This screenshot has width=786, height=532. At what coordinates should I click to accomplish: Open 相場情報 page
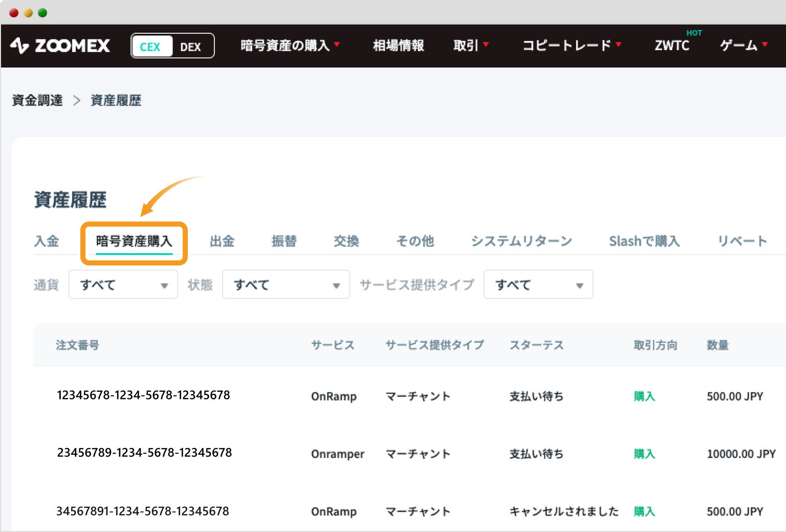pos(399,46)
